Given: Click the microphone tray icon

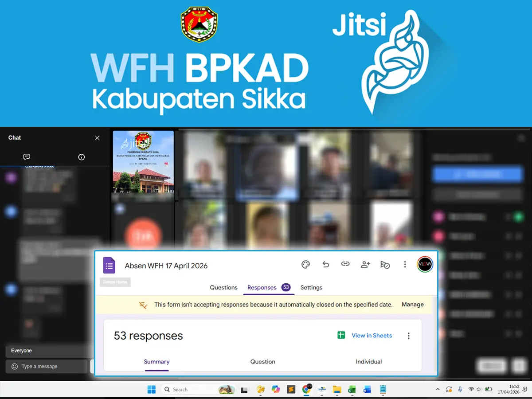Looking at the screenshot, I should (x=460, y=389).
